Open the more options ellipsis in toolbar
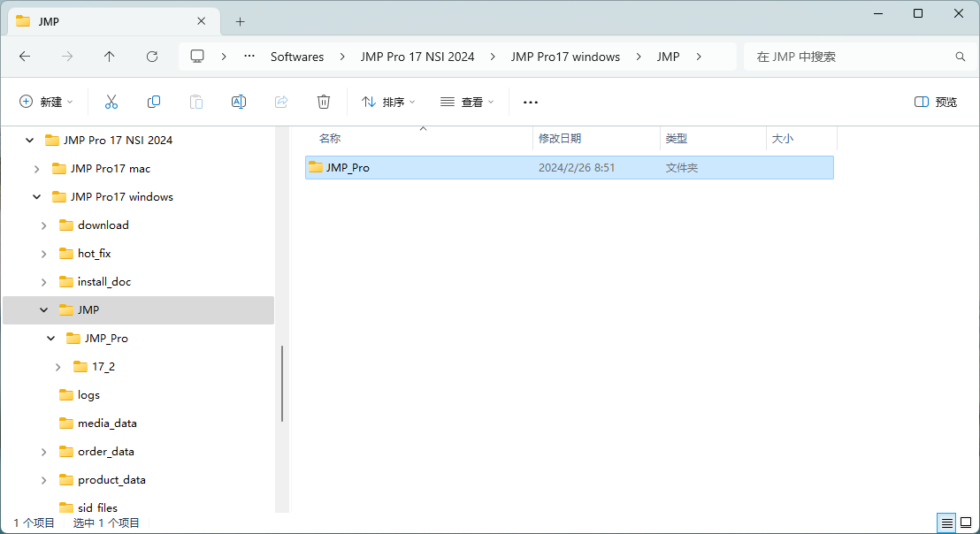The image size is (980, 534). pyautogui.click(x=531, y=103)
